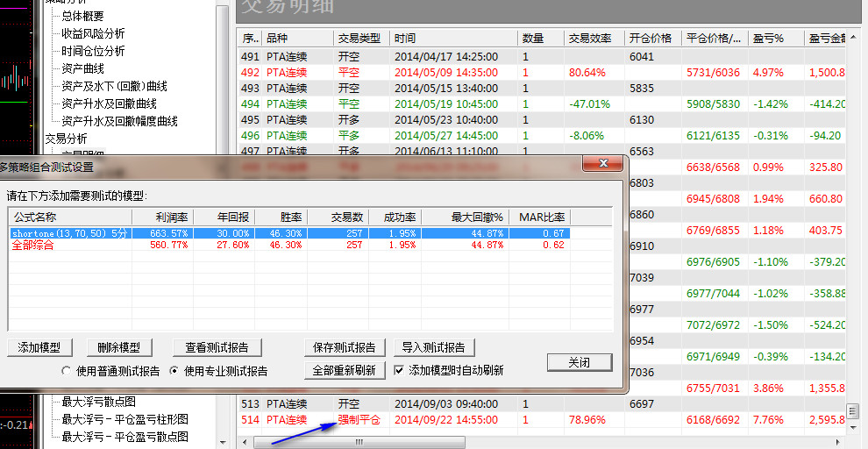Click the 添加模型 button
Image resolution: width=868 pixels, height=449 pixels.
[x=40, y=347]
